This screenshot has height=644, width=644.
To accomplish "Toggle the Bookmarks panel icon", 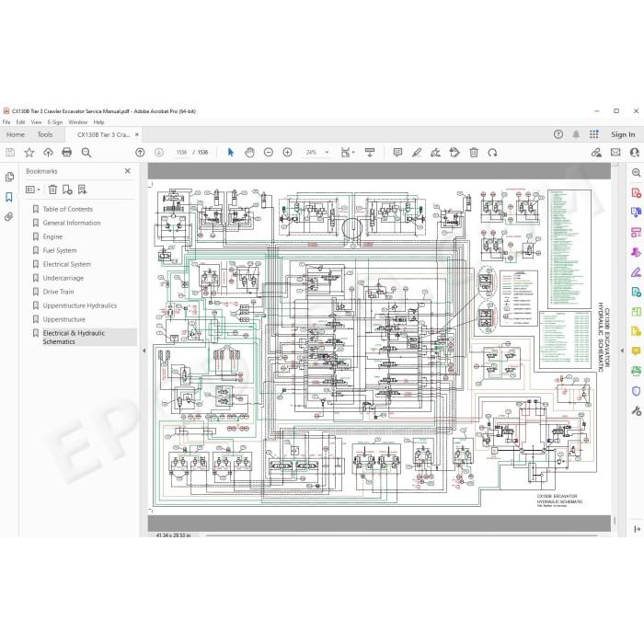I will tap(9, 197).
